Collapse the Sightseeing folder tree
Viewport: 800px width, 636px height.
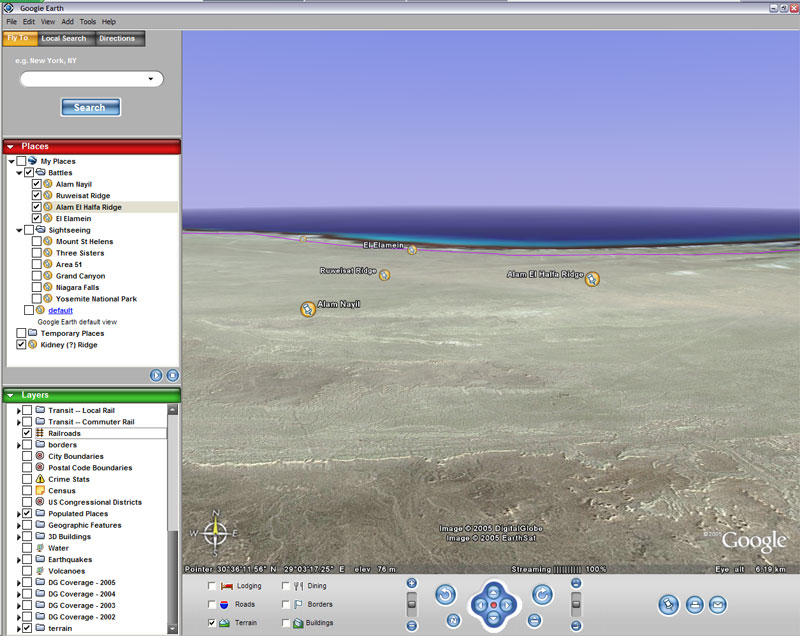point(19,230)
